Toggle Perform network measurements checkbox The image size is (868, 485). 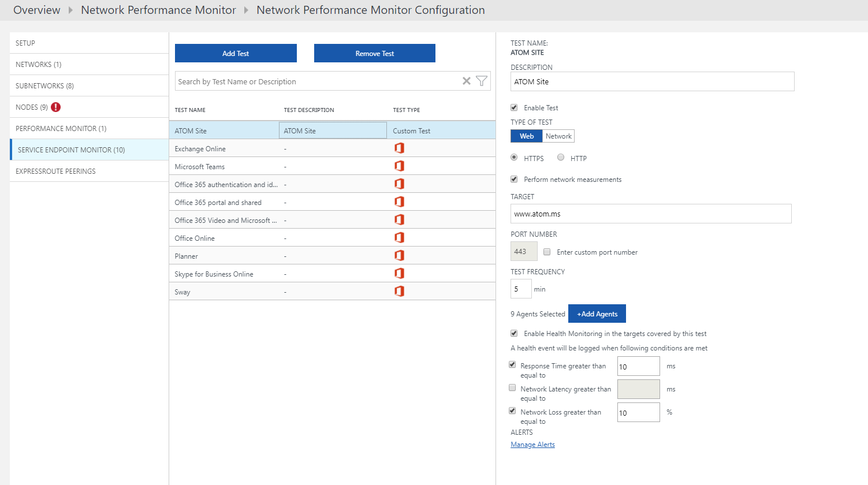(x=514, y=179)
